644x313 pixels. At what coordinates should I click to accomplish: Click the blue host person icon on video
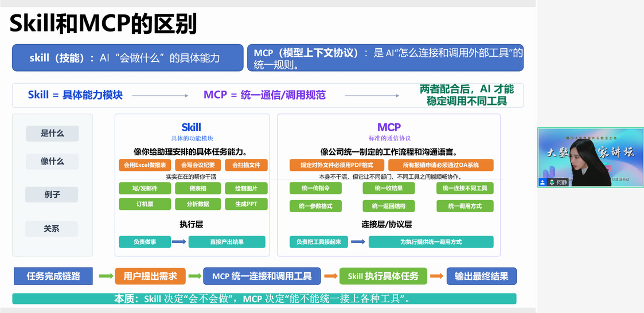point(542,182)
